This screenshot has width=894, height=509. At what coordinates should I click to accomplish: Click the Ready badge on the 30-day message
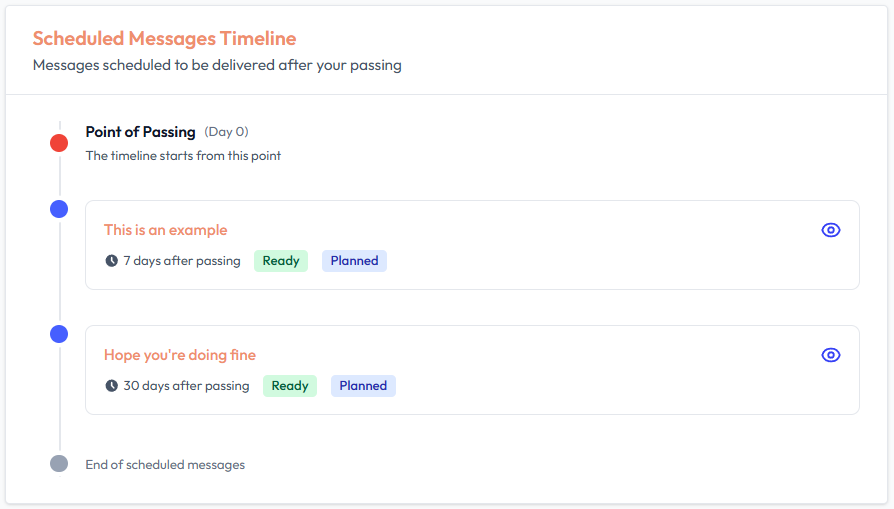coord(290,386)
